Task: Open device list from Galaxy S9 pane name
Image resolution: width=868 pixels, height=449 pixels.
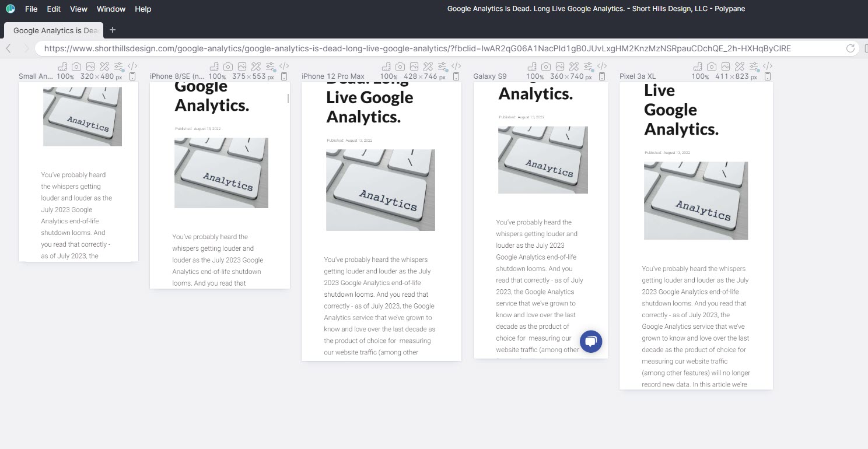Action: click(x=489, y=76)
